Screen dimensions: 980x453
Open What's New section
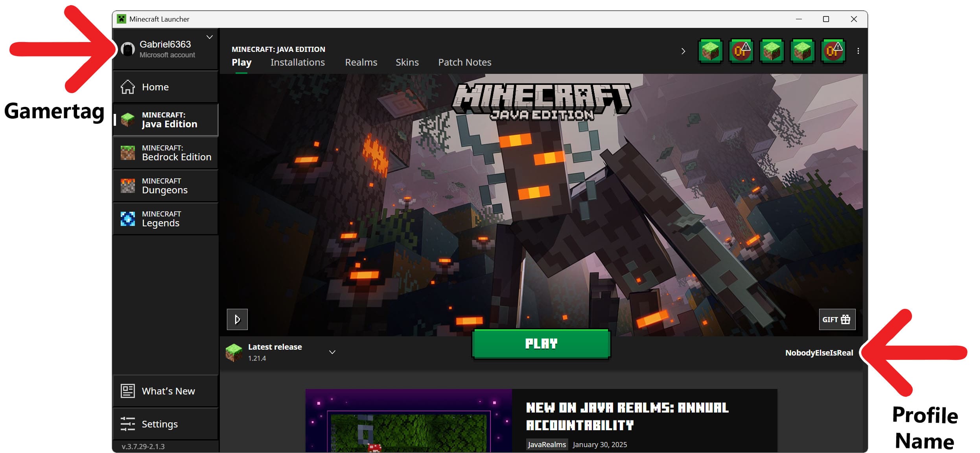point(165,391)
